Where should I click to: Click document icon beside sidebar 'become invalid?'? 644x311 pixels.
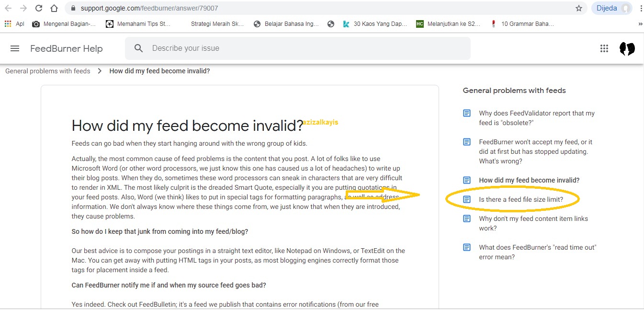click(x=467, y=180)
